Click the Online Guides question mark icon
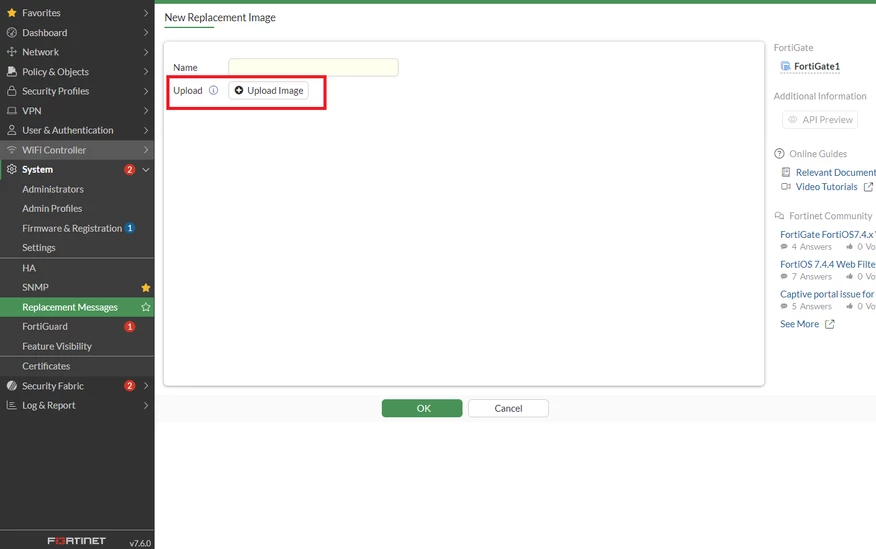876x549 pixels. pyautogui.click(x=779, y=154)
